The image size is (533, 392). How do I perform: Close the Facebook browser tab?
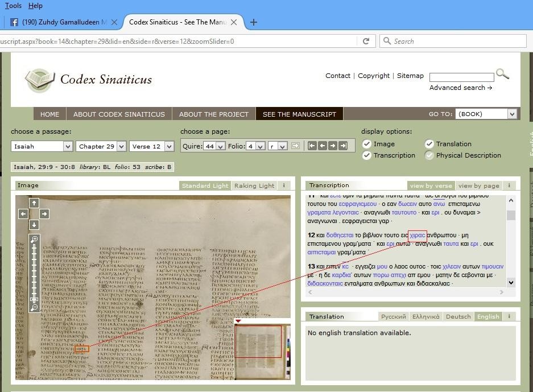click(x=114, y=22)
